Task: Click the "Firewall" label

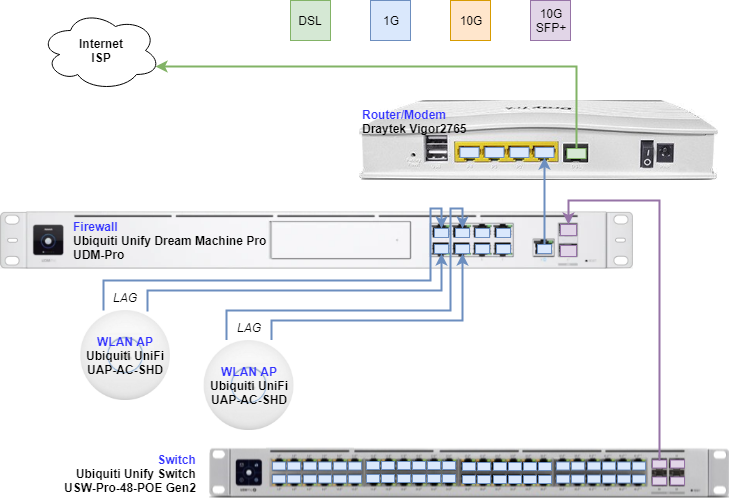Action: tap(95, 227)
